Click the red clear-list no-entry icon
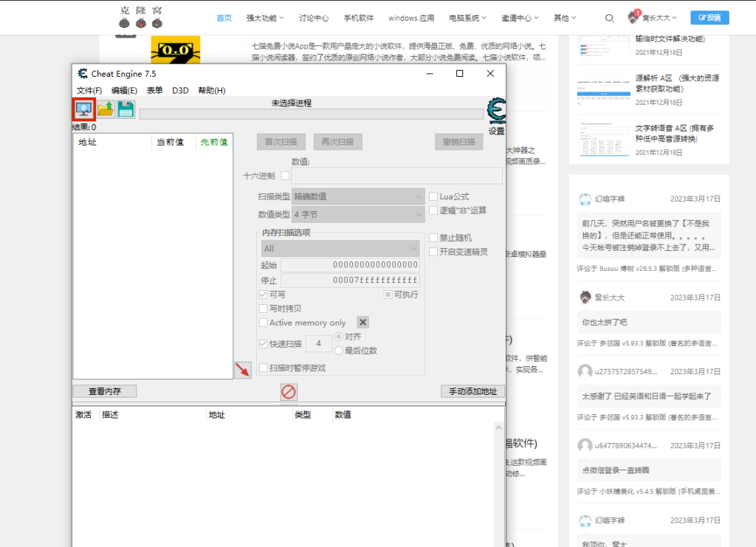This screenshot has height=547, width=756. pos(289,392)
